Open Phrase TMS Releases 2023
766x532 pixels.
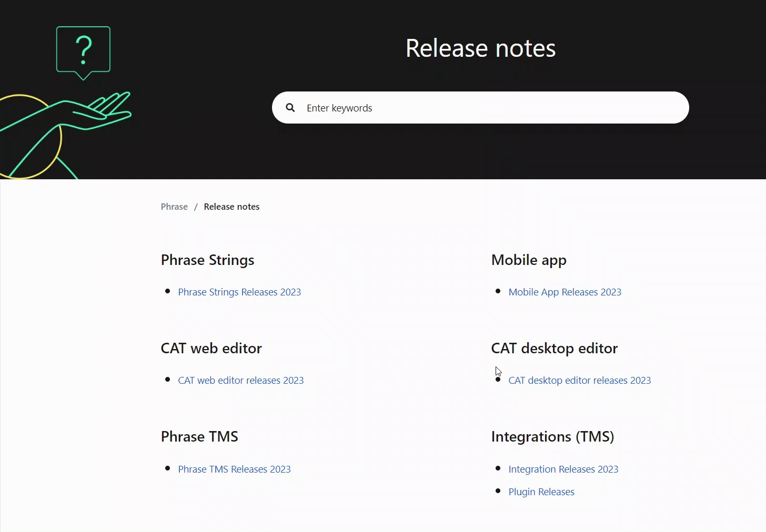[234, 469]
